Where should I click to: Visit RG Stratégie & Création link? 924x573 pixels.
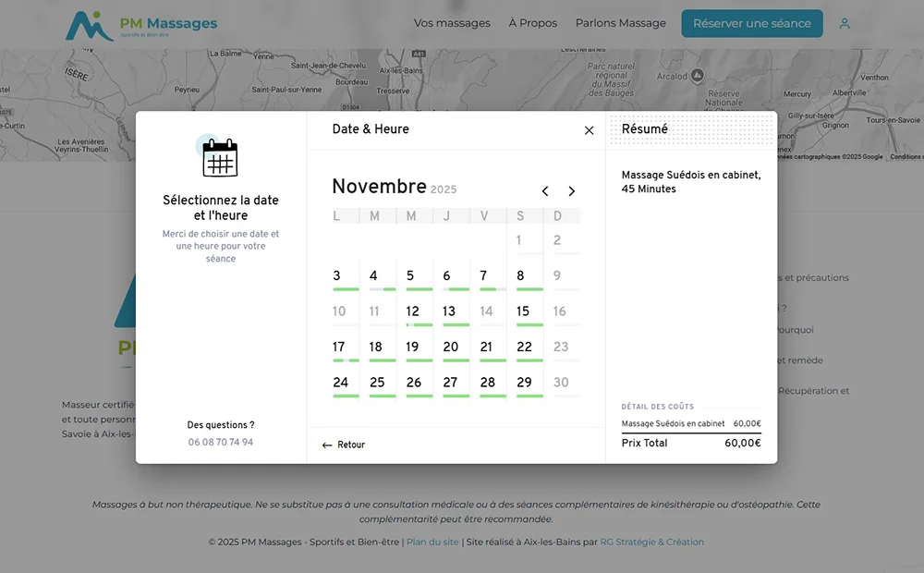pyautogui.click(x=651, y=542)
